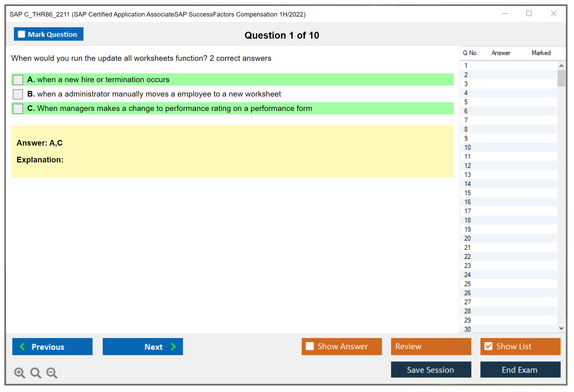The image size is (574, 392).
Task: Click the End Exam button
Action: [x=520, y=370]
